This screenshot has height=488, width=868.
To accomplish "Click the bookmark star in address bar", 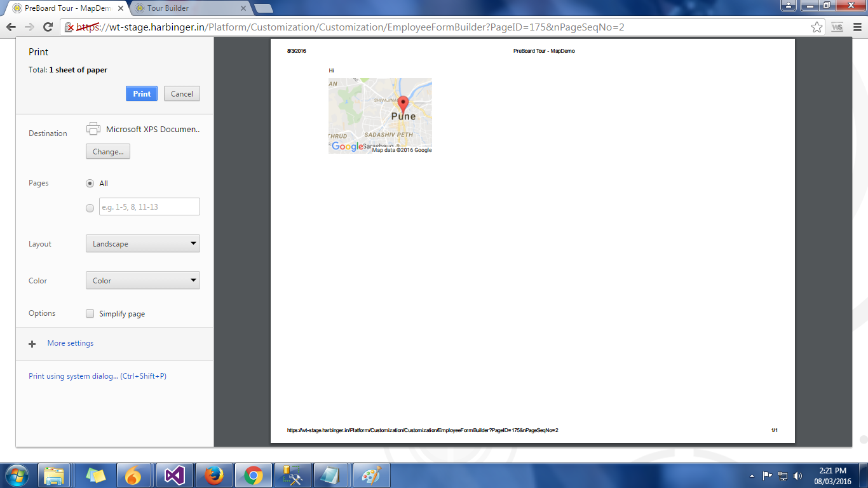I will [x=817, y=27].
